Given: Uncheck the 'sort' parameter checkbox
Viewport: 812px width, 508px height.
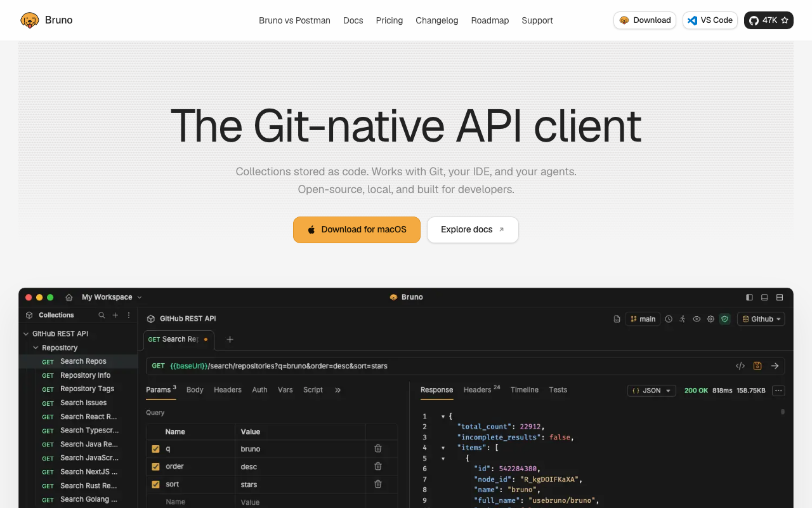Looking at the screenshot, I should tap(155, 484).
